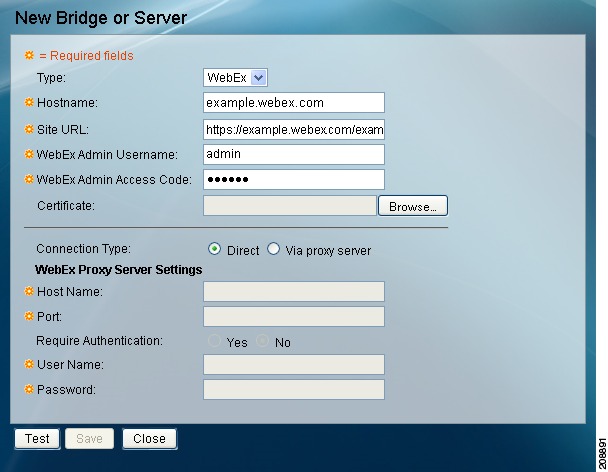Click the required icon beside Hostname
Viewport: 608px width, 472px height.
point(29,102)
